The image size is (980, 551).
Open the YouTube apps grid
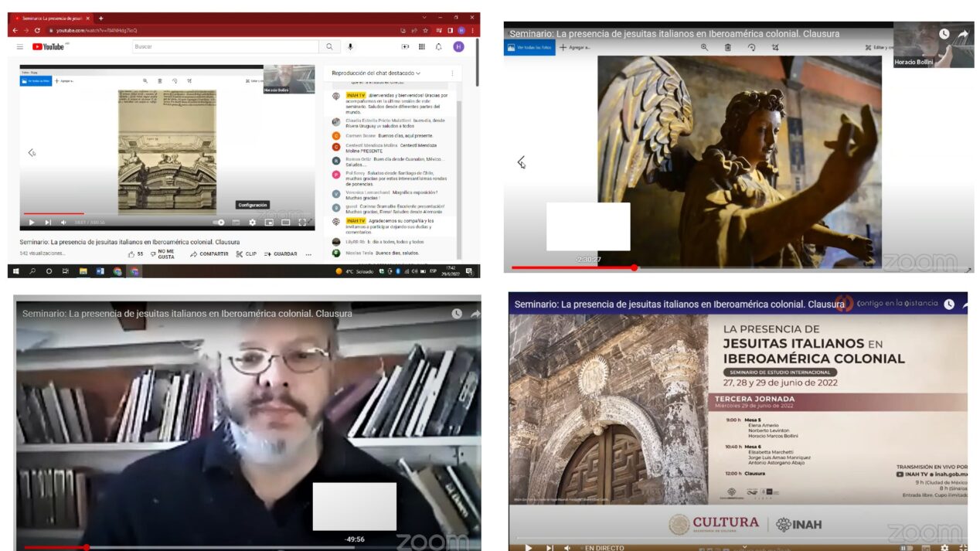[422, 47]
